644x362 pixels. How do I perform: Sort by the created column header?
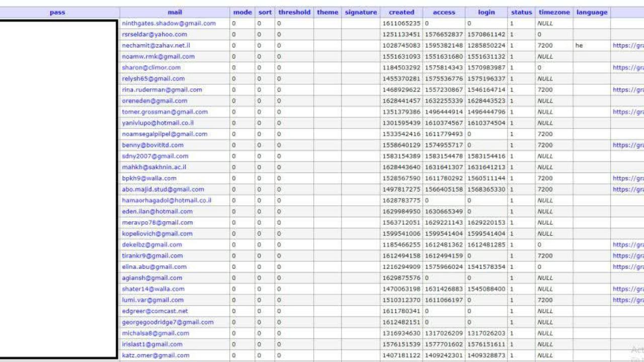(x=401, y=12)
